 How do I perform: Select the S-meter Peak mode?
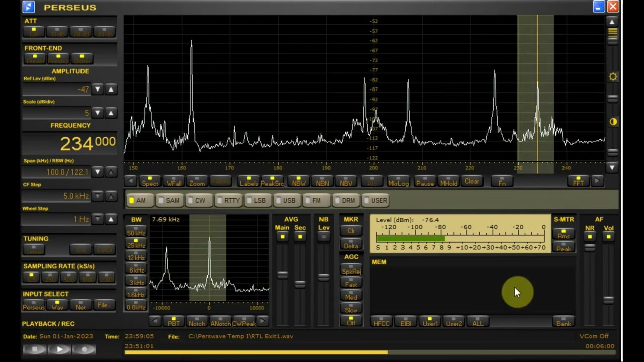(563, 247)
